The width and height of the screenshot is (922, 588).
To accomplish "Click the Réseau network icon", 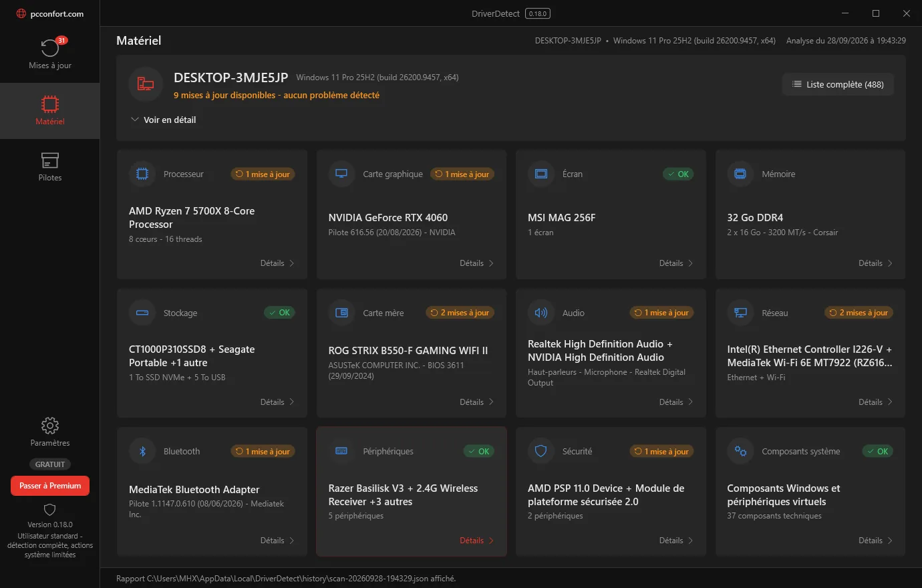I will (740, 313).
